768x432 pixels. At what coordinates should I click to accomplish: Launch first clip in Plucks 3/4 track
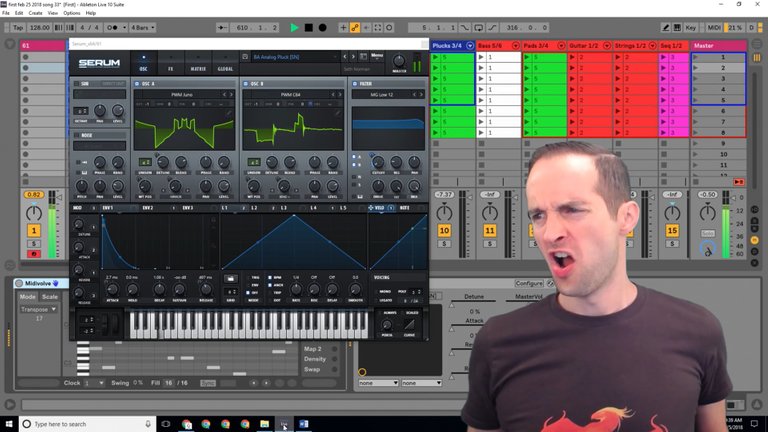(435, 57)
